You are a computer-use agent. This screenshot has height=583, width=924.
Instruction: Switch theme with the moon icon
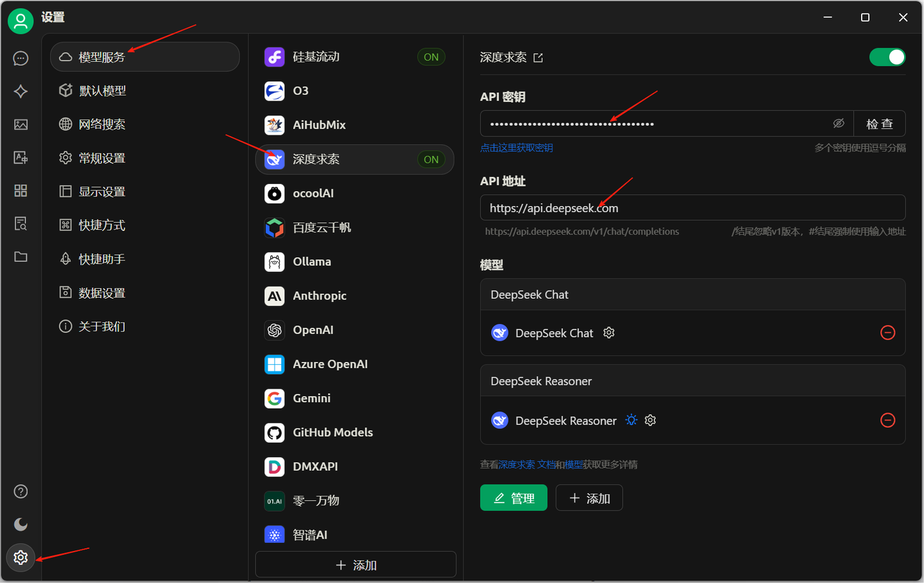21,524
